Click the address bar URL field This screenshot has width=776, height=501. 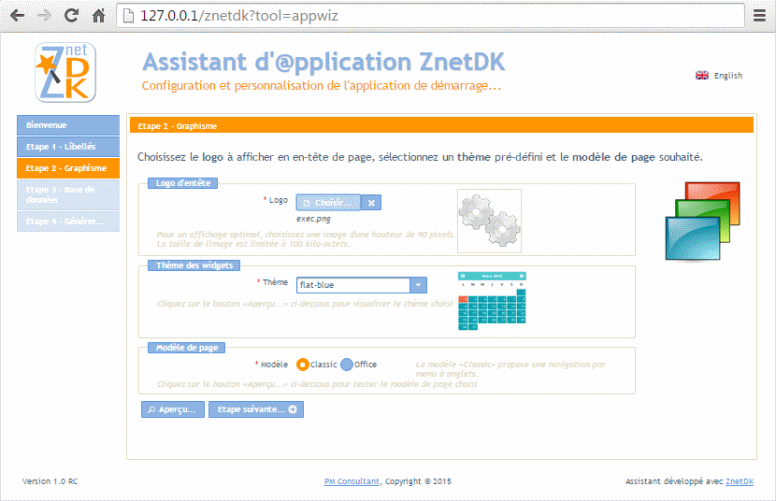(x=431, y=16)
